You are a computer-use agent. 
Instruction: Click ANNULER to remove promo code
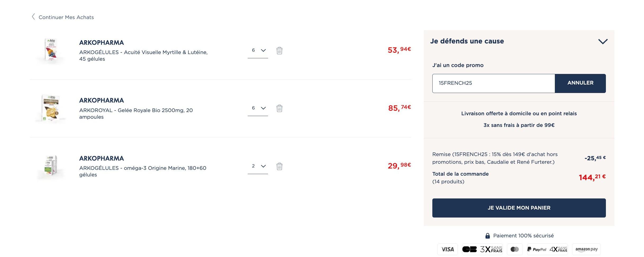pos(580,83)
